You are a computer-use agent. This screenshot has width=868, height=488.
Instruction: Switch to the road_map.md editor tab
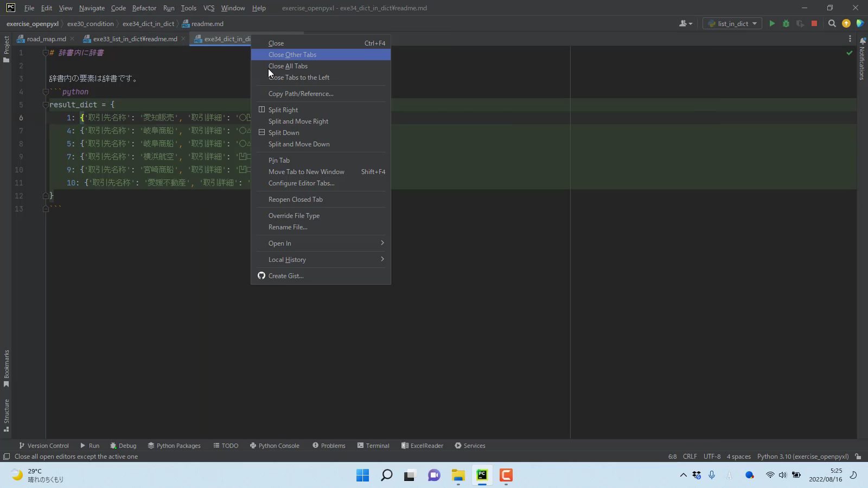pos(46,39)
